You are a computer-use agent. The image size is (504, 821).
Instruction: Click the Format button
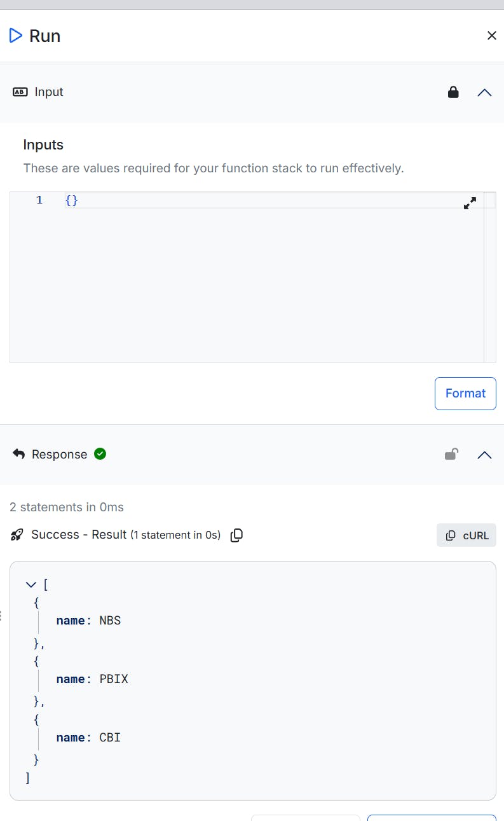coord(465,394)
